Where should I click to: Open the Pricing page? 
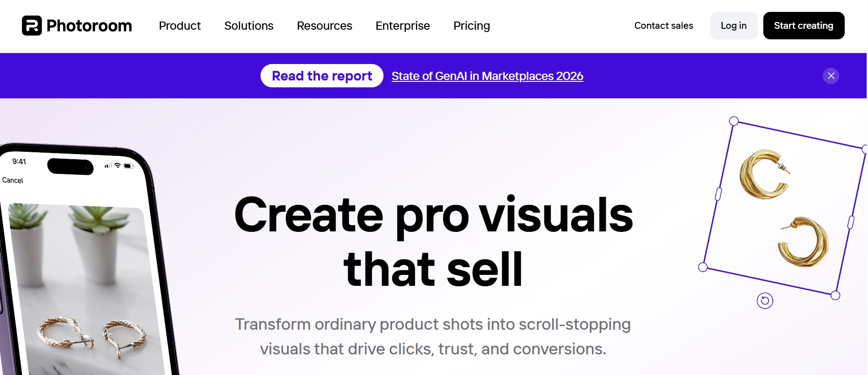pos(471,26)
